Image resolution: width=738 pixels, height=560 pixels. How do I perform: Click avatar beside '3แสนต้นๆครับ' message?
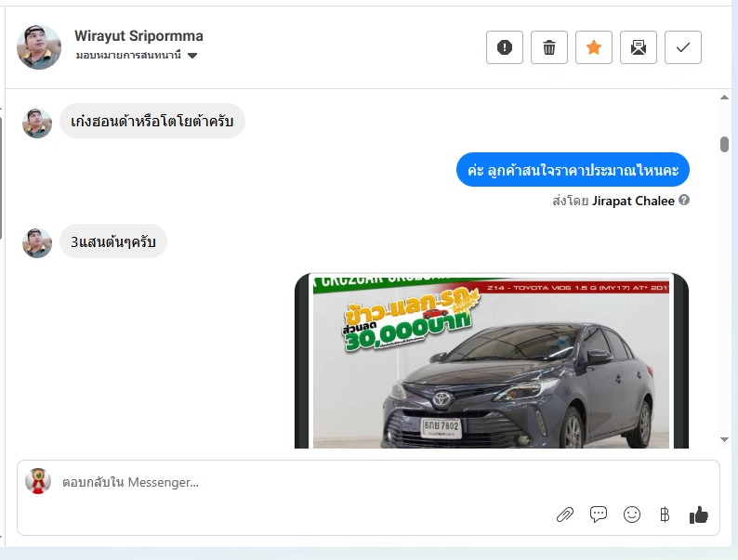[37, 243]
